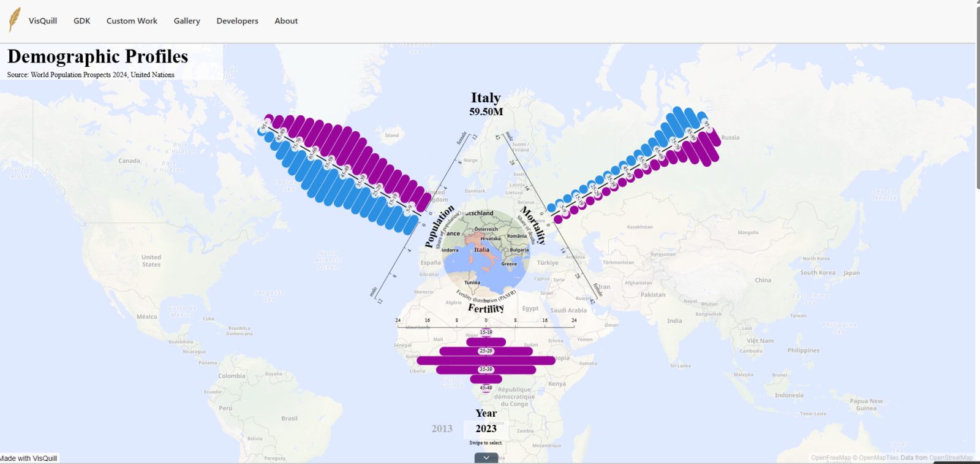Image resolution: width=980 pixels, height=464 pixels.
Task: Select the 2023 year value
Action: coord(486,428)
